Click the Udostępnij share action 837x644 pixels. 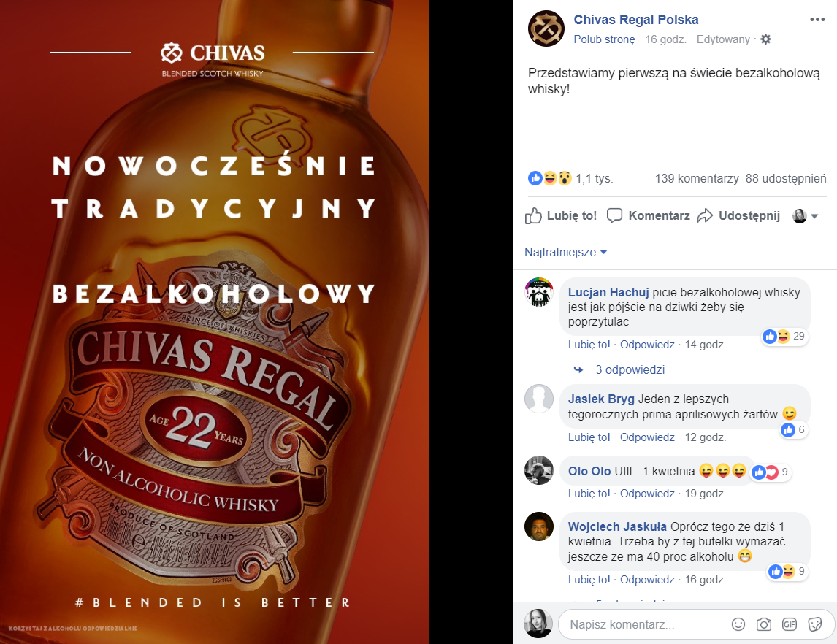pos(739,215)
